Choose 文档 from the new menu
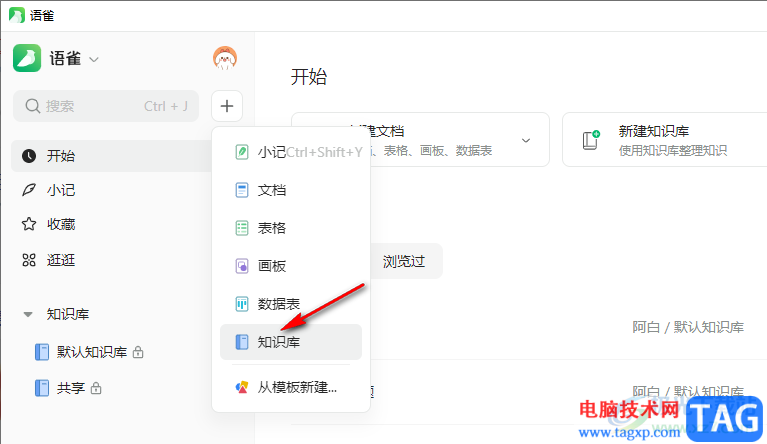Image resolution: width=767 pixels, height=444 pixels. (x=291, y=190)
